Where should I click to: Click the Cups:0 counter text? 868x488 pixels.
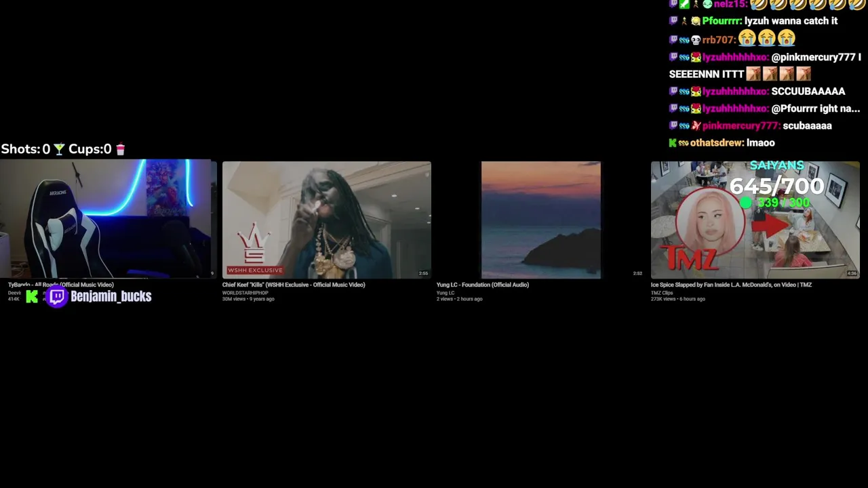click(90, 149)
